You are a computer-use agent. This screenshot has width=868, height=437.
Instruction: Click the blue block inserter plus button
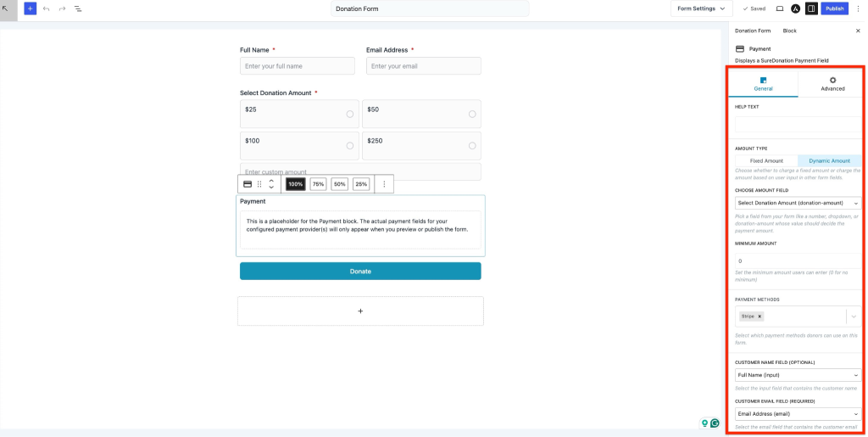(x=30, y=8)
